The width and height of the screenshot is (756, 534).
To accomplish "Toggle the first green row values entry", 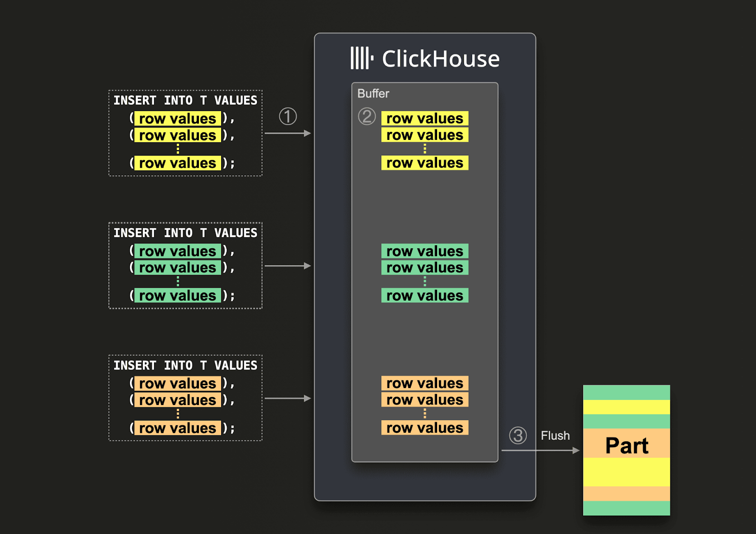I will [x=424, y=251].
